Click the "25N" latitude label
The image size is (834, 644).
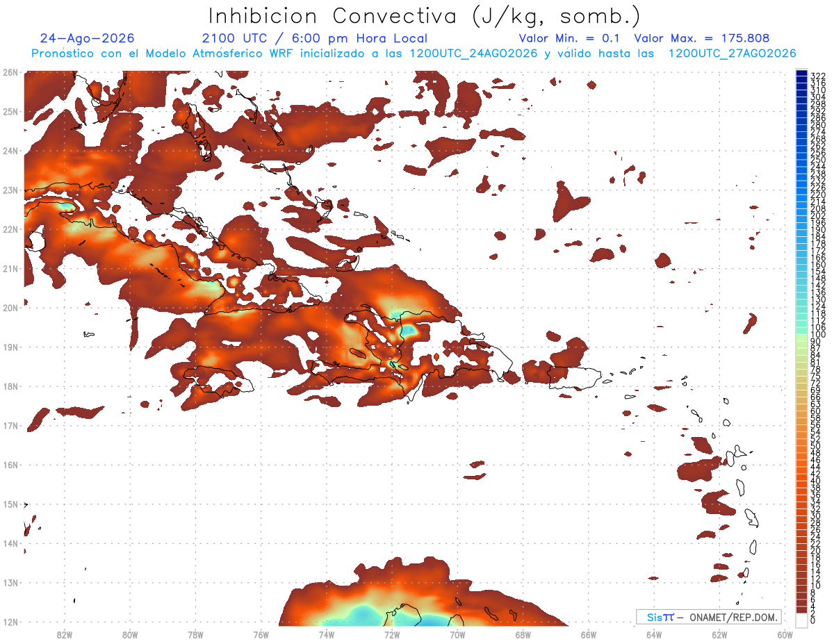(x=10, y=111)
